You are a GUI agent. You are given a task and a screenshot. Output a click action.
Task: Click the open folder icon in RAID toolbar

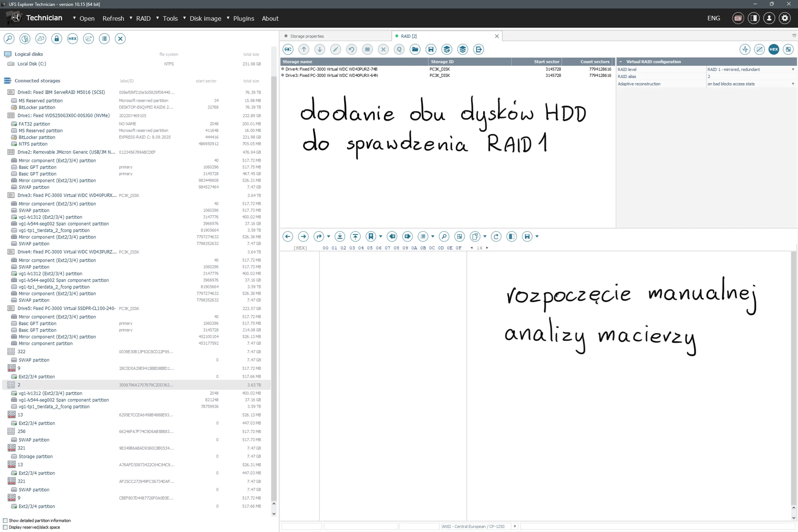(x=415, y=49)
